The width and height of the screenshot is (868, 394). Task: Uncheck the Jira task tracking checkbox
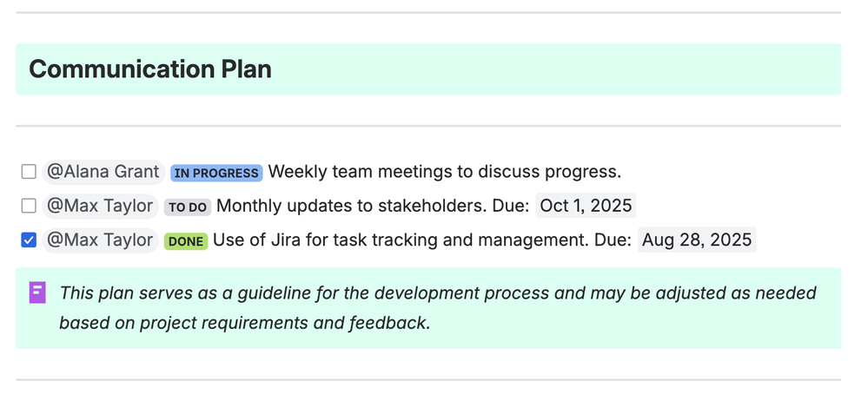click(29, 240)
